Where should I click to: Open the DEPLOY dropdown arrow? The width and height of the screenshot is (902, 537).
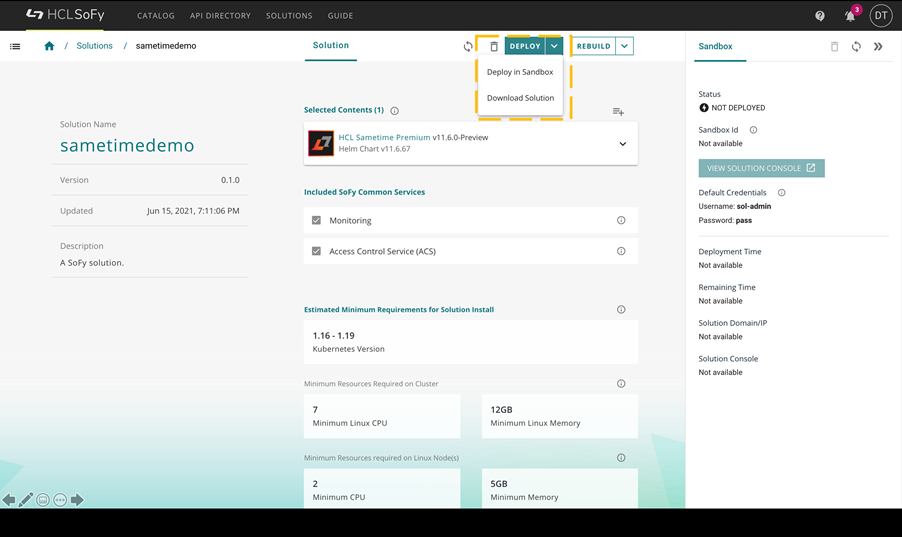554,46
